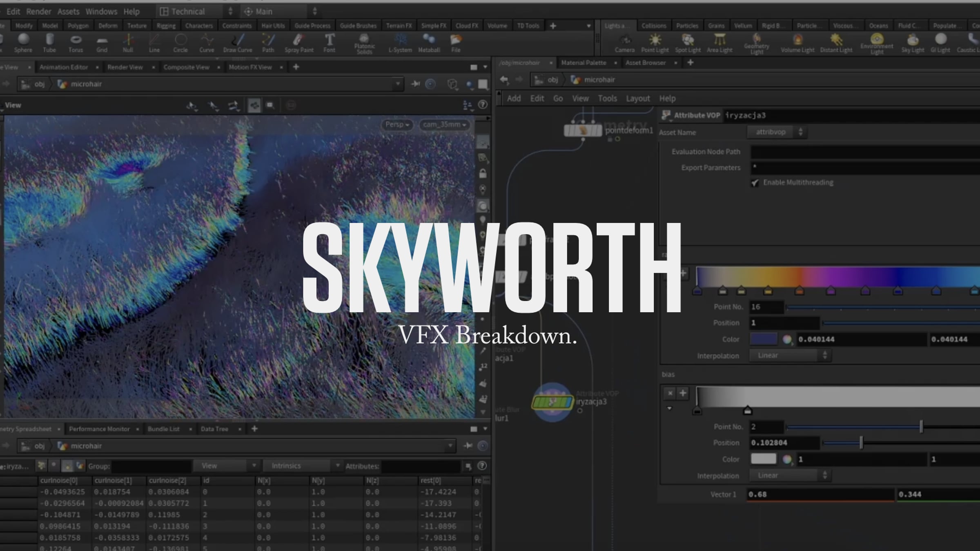The width and height of the screenshot is (980, 551).
Task: Add a Metaball from the shelf
Action: [429, 43]
